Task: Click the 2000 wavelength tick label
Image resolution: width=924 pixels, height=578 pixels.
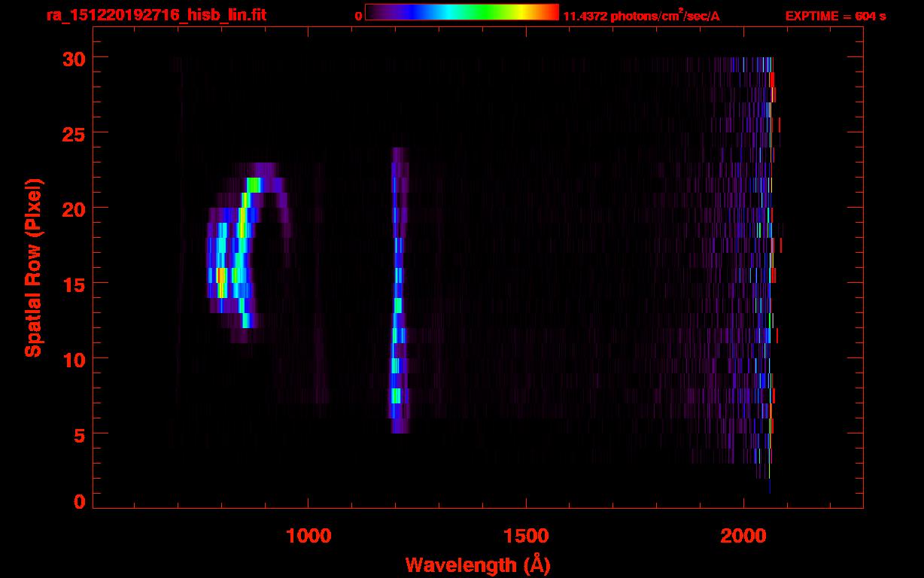Action: click(743, 535)
